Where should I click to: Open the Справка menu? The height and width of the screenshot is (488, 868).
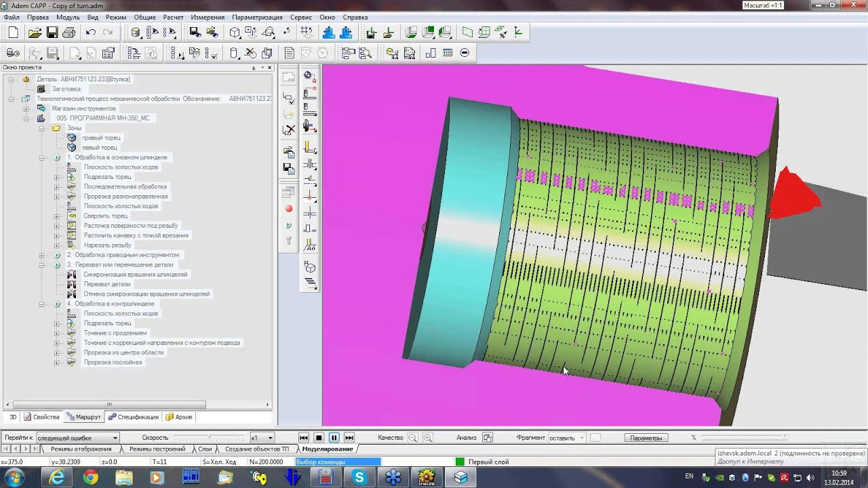(355, 17)
